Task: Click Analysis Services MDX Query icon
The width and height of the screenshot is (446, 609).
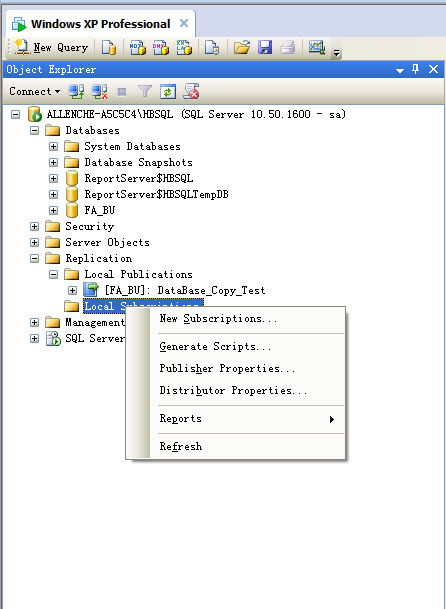Action: (138, 48)
